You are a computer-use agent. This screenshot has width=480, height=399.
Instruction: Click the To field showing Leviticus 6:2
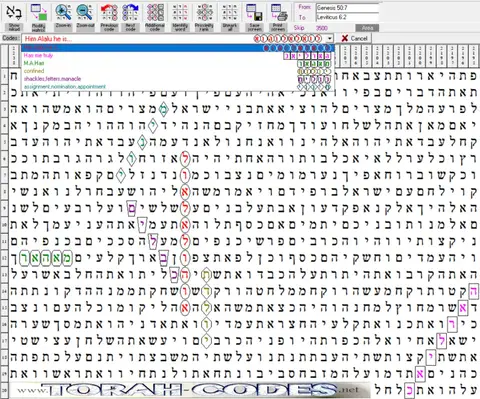pos(347,17)
